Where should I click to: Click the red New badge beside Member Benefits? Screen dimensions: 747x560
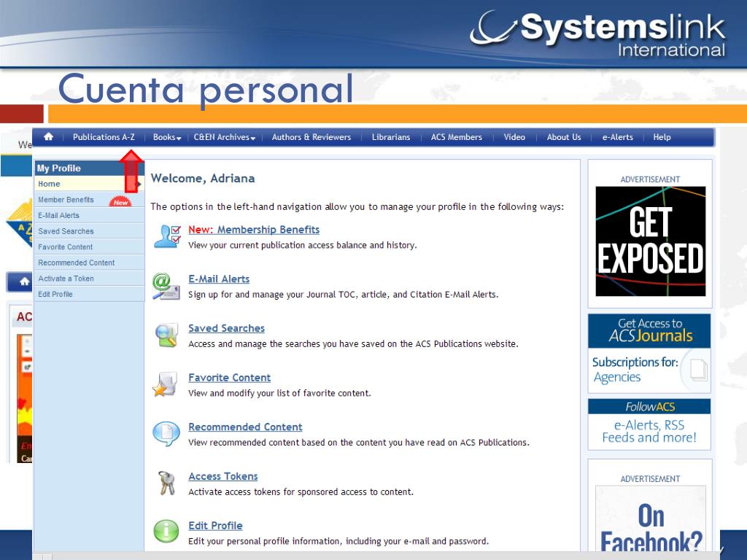tap(120, 202)
